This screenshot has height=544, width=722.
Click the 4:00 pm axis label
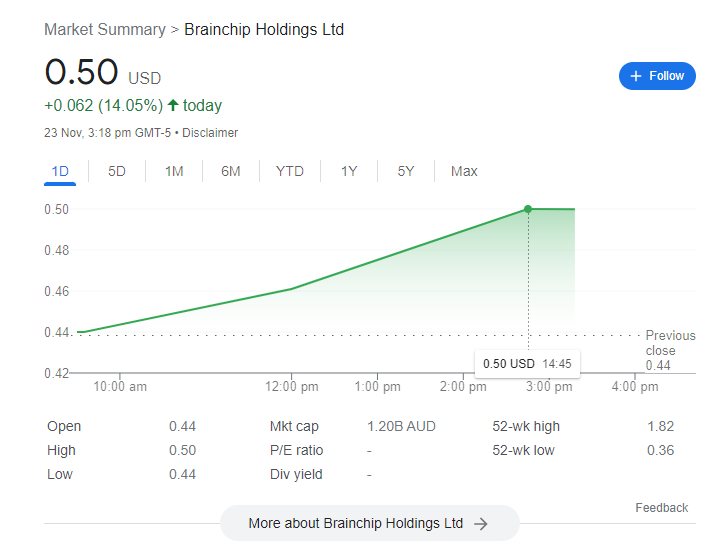[635, 386]
